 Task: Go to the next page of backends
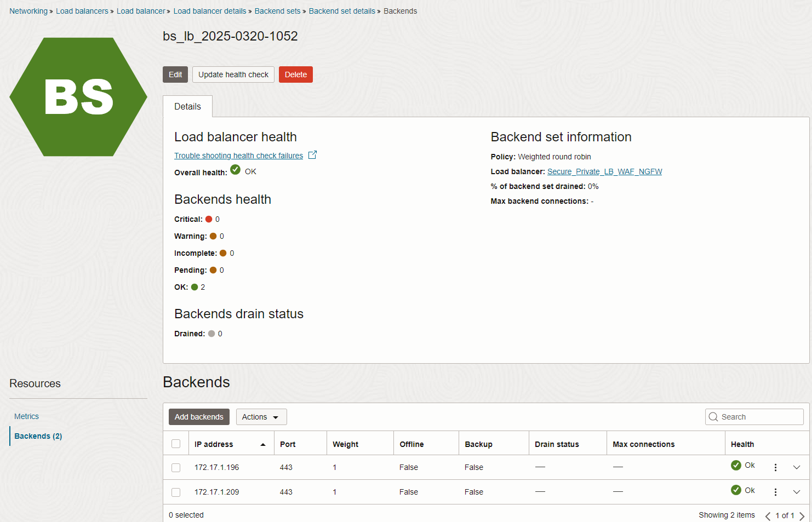point(802,515)
